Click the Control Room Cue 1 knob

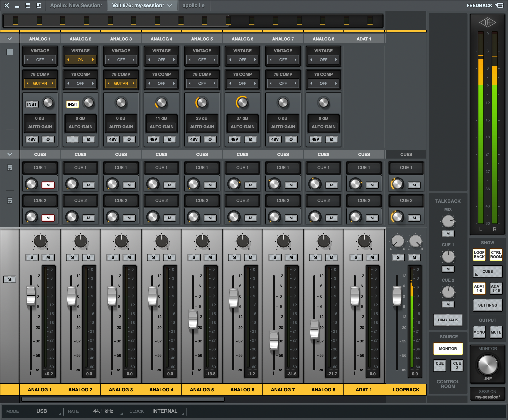[448, 257]
